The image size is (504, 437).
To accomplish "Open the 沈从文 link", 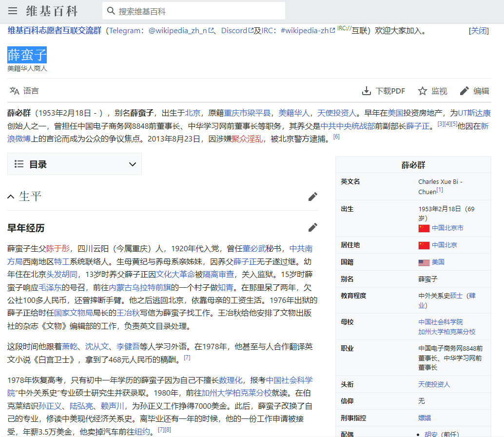I will (97, 346).
